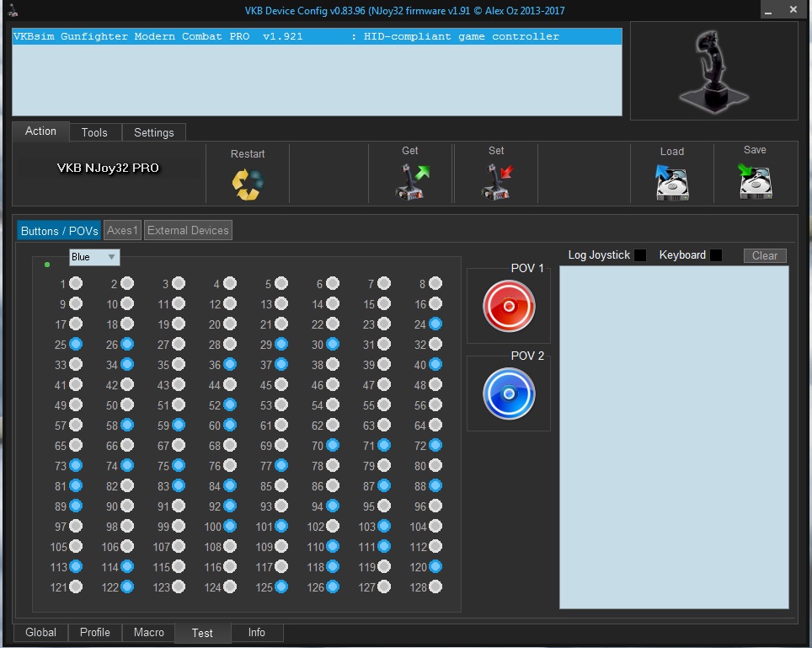
Task: Open the Blue color dropdown
Action: coord(94,257)
